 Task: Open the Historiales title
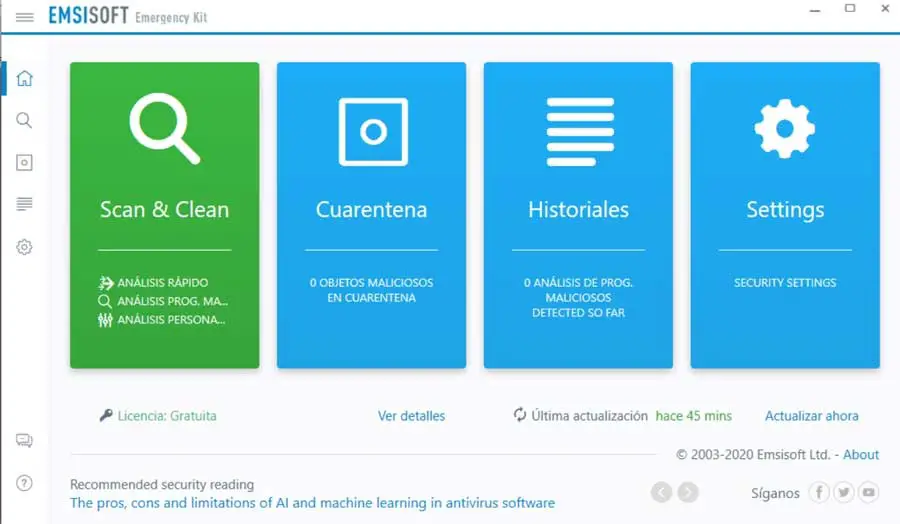click(x=579, y=209)
